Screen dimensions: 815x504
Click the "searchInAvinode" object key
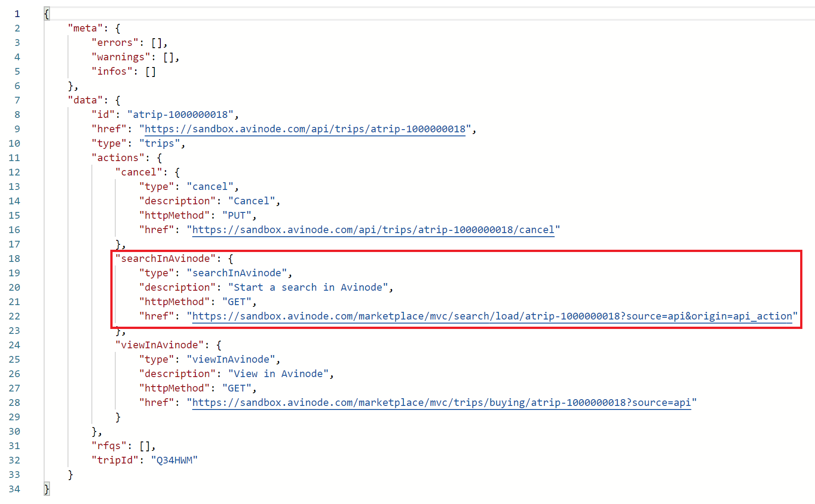coord(166,259)
